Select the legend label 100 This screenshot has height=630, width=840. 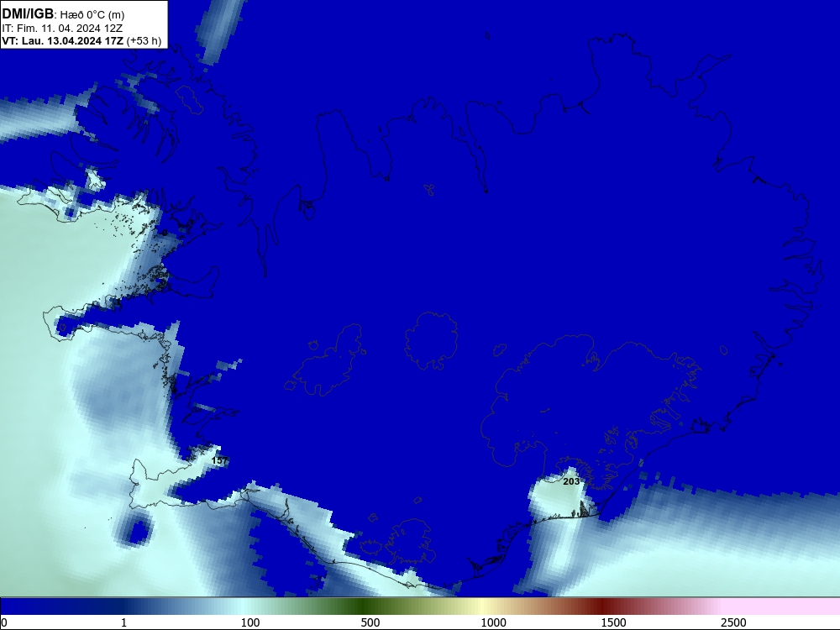tap(250, 622)
